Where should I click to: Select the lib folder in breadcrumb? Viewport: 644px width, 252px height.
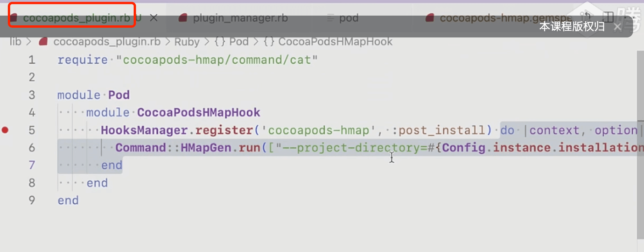pos(15,42)
